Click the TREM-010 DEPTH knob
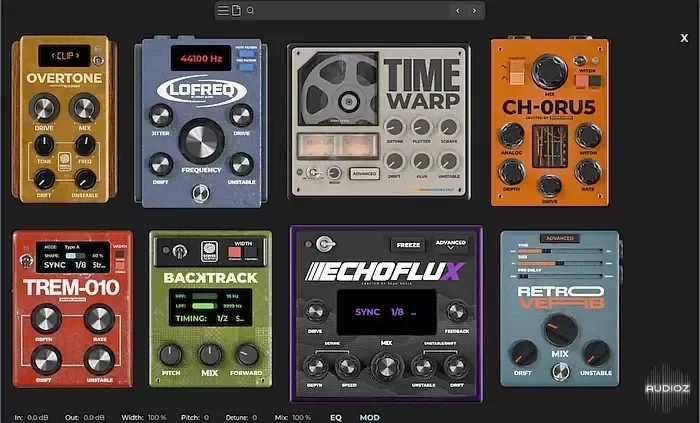The width and height of the screenshot is (700, 423). [x=46, y=319]
